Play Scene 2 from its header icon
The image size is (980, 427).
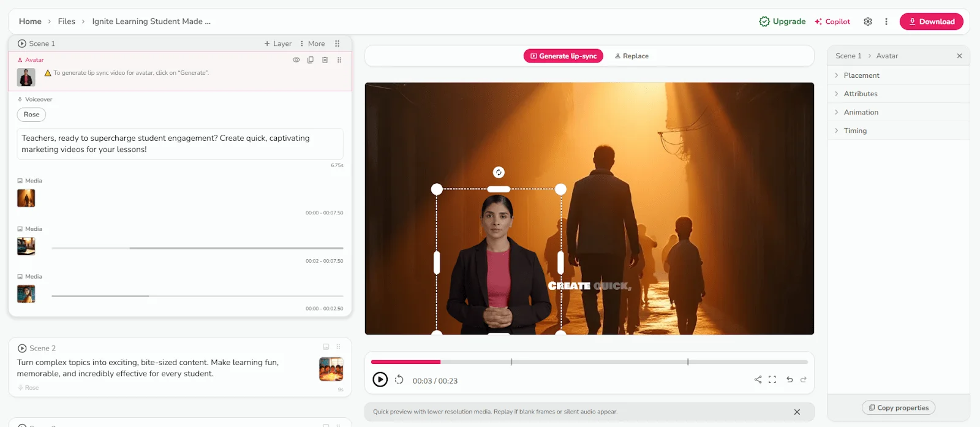[x=22, y=348]
